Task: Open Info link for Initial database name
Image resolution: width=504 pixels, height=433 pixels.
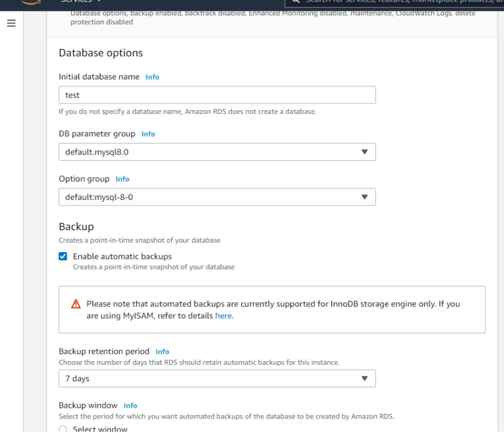Action: (152, 77)
